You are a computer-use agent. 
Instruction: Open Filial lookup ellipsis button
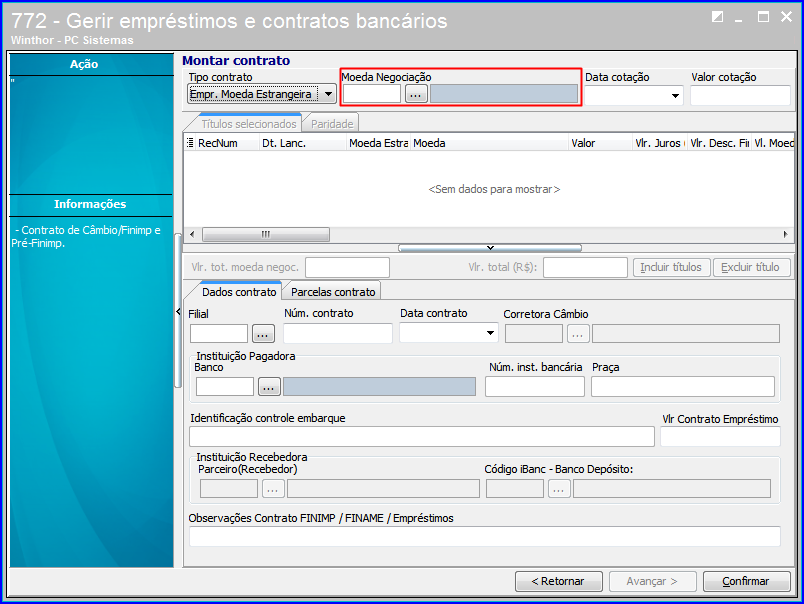(x=263, y=334)
